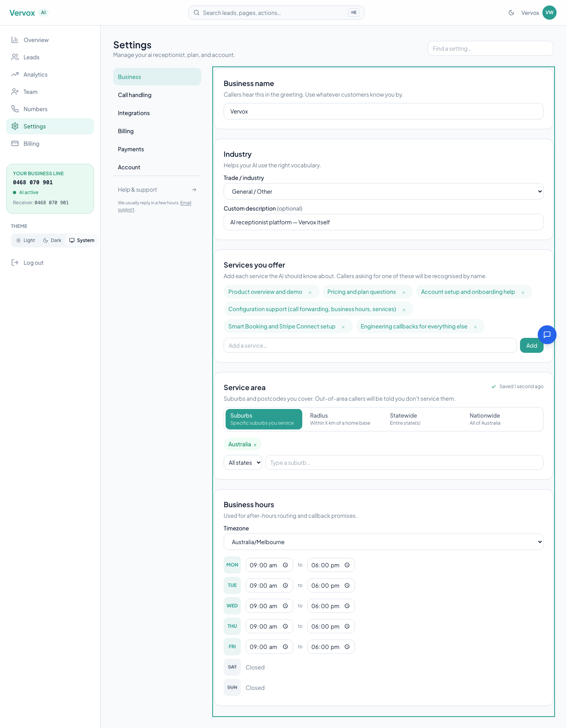Viewport: 566px width, 728px height.
Task: Remove the Australia service area chip
Action: point(255,445)
